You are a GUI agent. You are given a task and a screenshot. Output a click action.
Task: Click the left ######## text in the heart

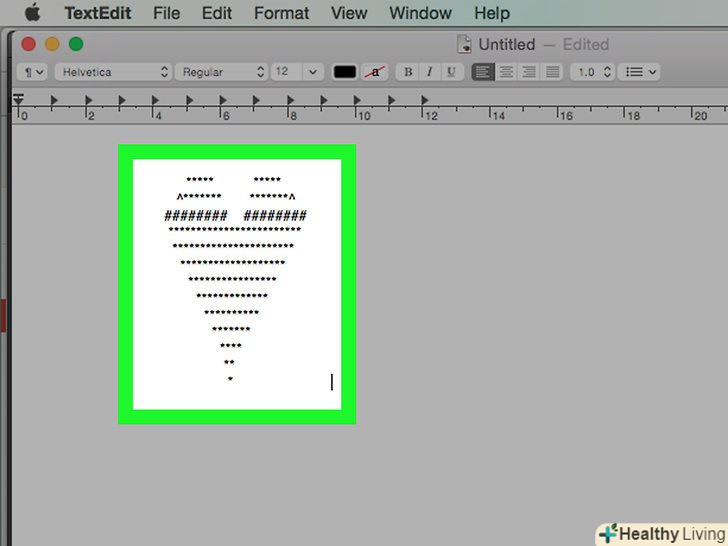(x=196, y=215)
